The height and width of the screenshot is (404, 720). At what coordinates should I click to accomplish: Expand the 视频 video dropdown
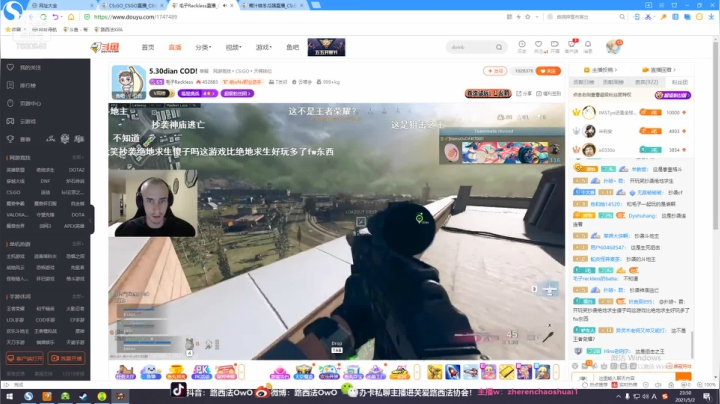pyautogui.click(x=233, y=47)
